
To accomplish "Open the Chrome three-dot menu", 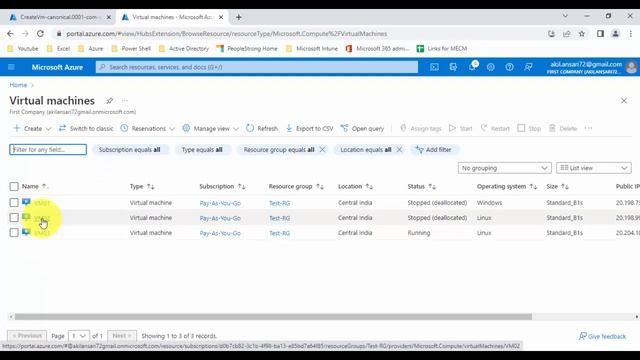I will point(631,33).
